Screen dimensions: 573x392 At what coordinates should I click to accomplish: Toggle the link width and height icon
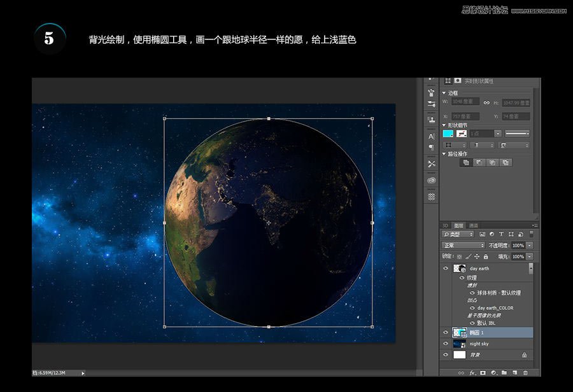tap(486, 102)
